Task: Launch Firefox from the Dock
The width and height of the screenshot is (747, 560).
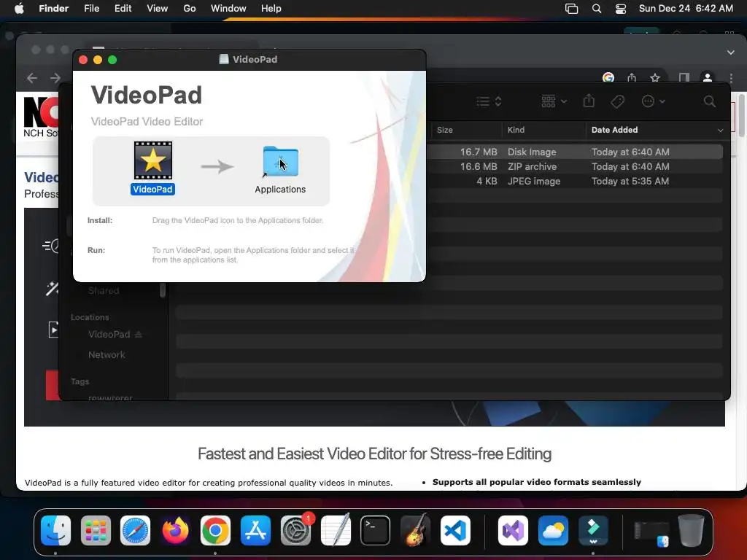Action: pos(175,530)
